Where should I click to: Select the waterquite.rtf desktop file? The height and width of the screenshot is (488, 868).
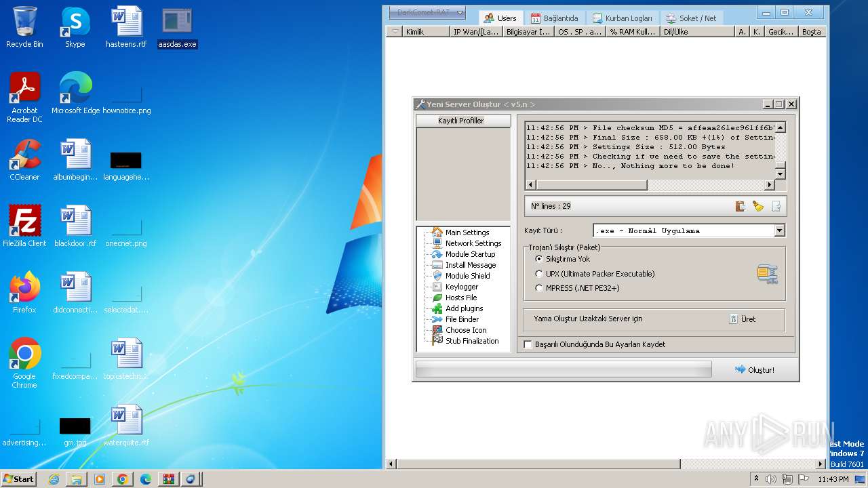(126, 426)
